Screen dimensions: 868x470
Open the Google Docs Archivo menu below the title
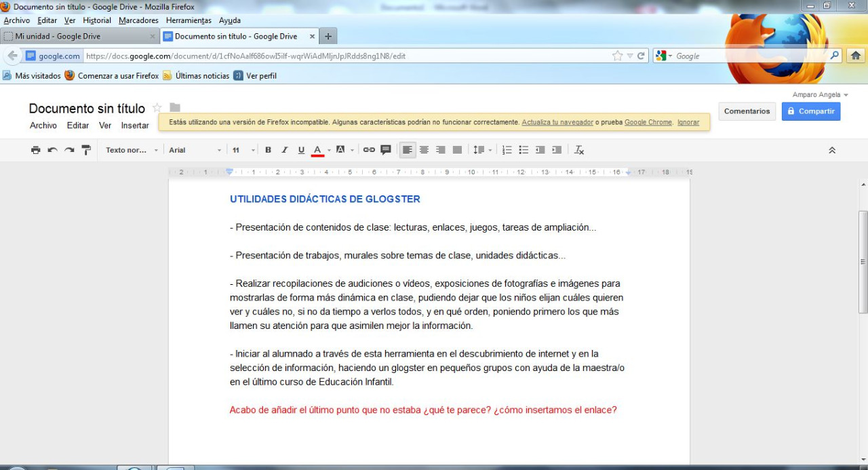tap(43, 125)
